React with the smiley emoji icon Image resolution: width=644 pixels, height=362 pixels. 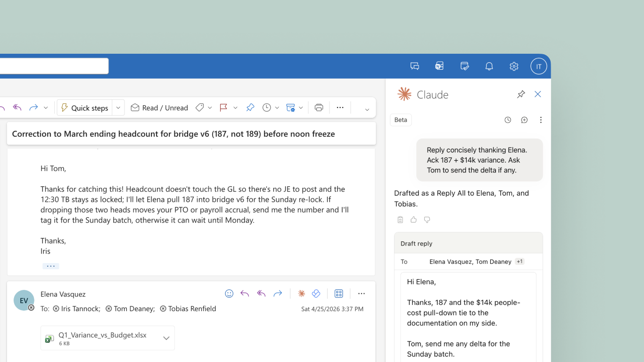coord(229,294)
